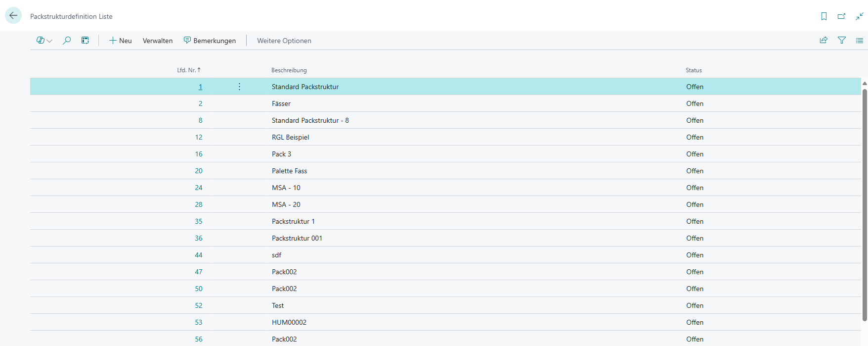Expand the Copilot dropdown chevron
The width and height of the screenshot is (868, 346).
point(49,41)
